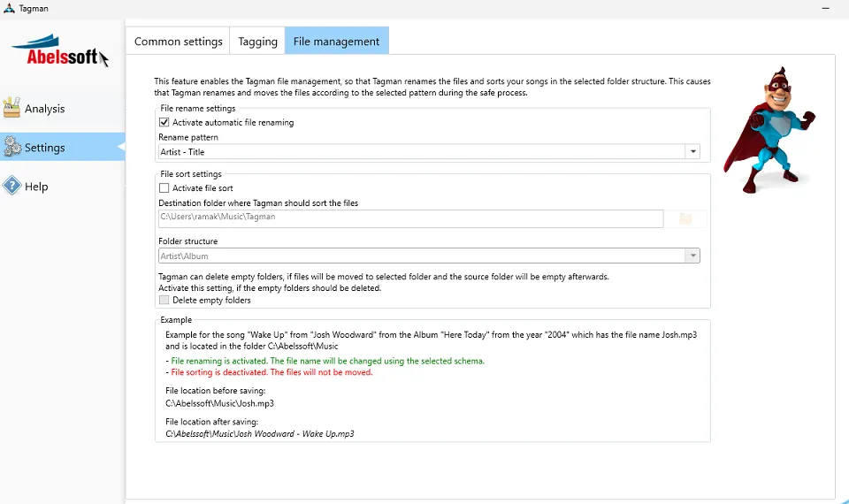Open the Folder structure dropdown arrow
Screen dimensions: 849x504
[692, 256]
